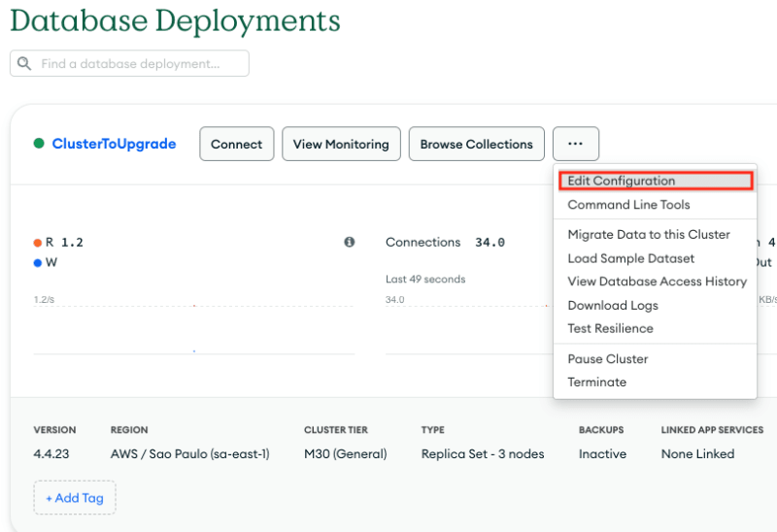Click the green cluster status dot
Screen dimensions: 777x532
pos(39,144)
